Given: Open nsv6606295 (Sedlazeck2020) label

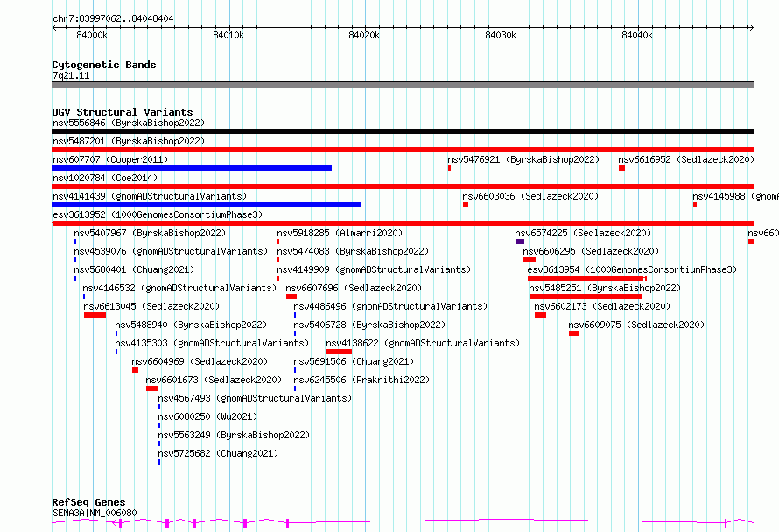Looking at the screenshot, I should pos(591,251).
